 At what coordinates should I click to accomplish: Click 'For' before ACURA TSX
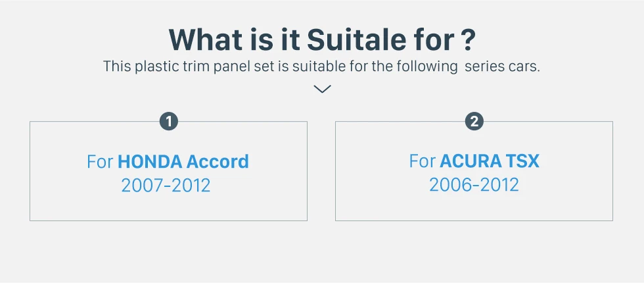(x=422, y=161)
